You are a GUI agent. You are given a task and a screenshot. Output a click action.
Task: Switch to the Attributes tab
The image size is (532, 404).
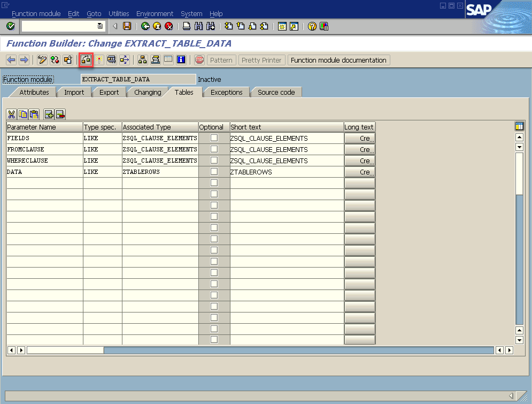coord(34,93)
